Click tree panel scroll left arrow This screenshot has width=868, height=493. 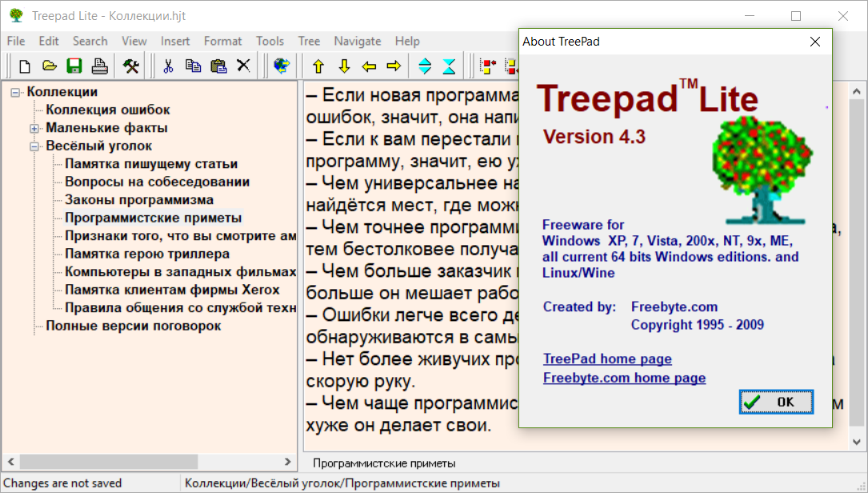tap(10, 462)
